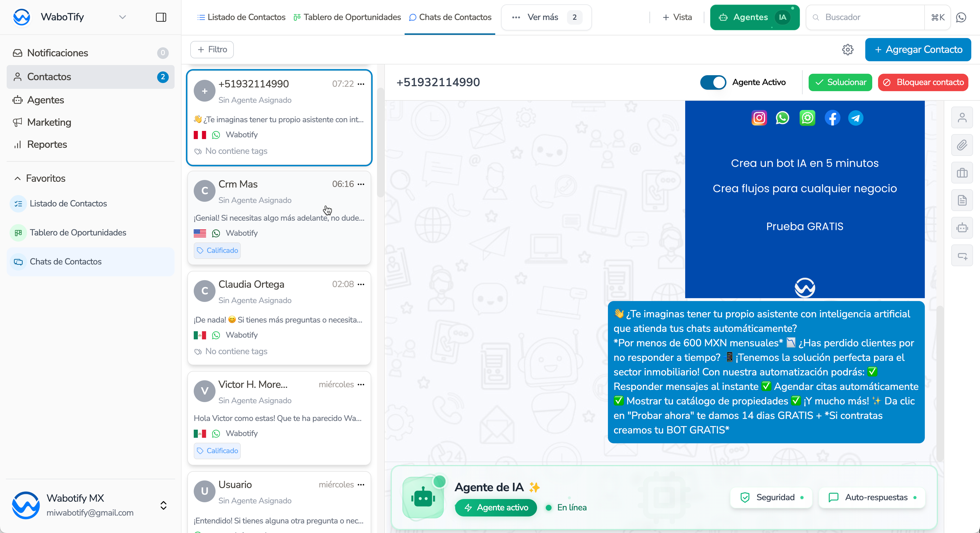Image resolution: width=980 pixels, height=533 pixels.
Task: Toggle the Agente activo green pill
Action: point(496,507)
